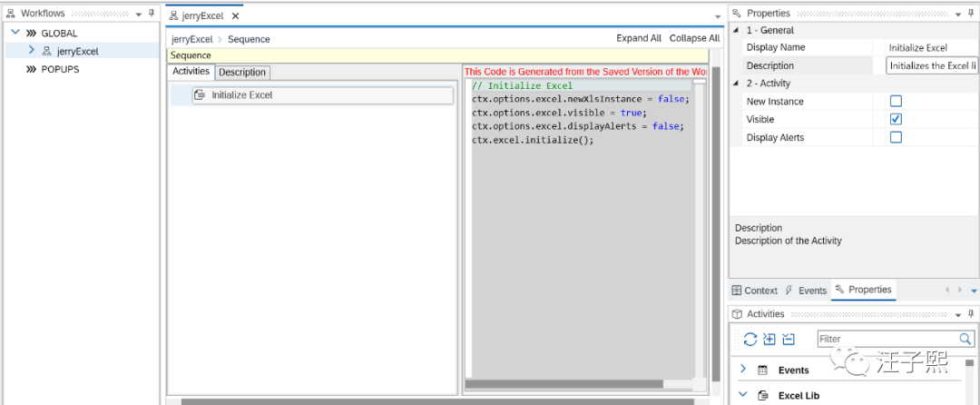
Task: Click the displayAlerts = false code line
Action: (x=578, y=126)
